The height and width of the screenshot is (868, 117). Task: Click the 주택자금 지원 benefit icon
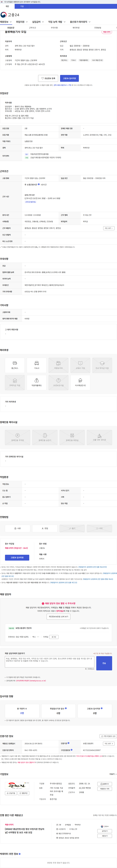15,382
